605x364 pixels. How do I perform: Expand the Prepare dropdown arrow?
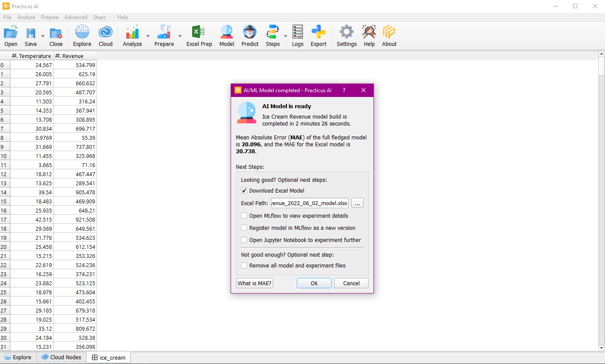click(x=180, y=36)
